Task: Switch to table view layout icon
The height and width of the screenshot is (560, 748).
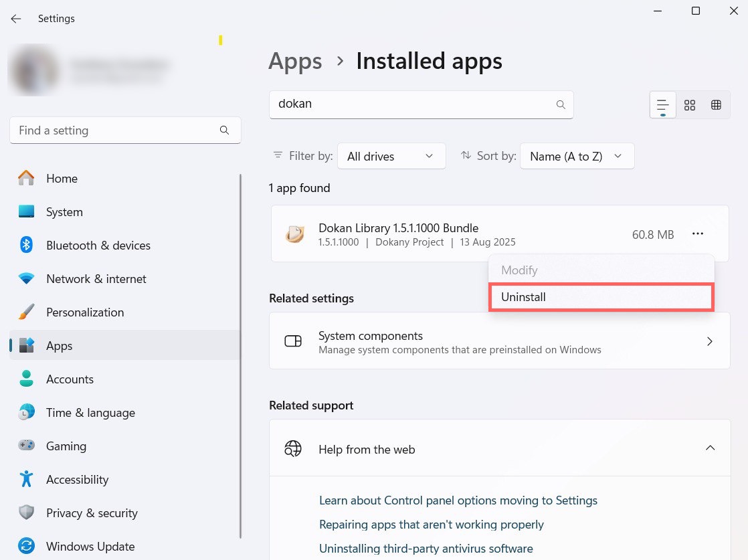Action: [716, 105]
